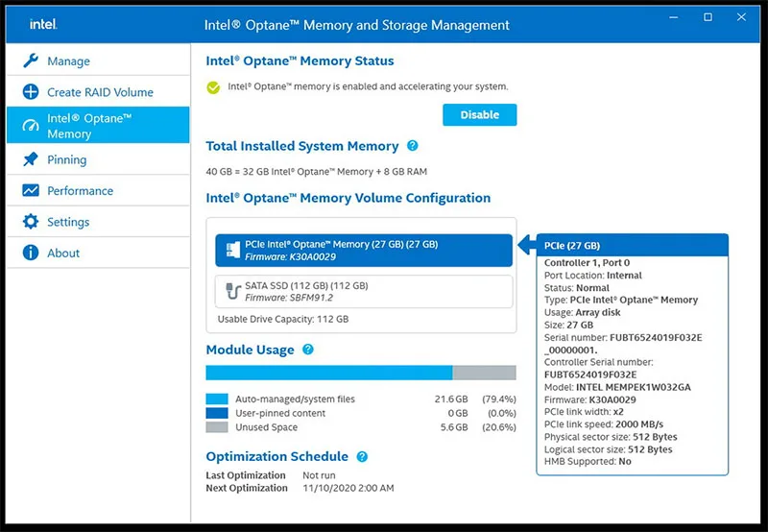
Task: Click the PCIe Optane module drive icon
Action: 233,250
